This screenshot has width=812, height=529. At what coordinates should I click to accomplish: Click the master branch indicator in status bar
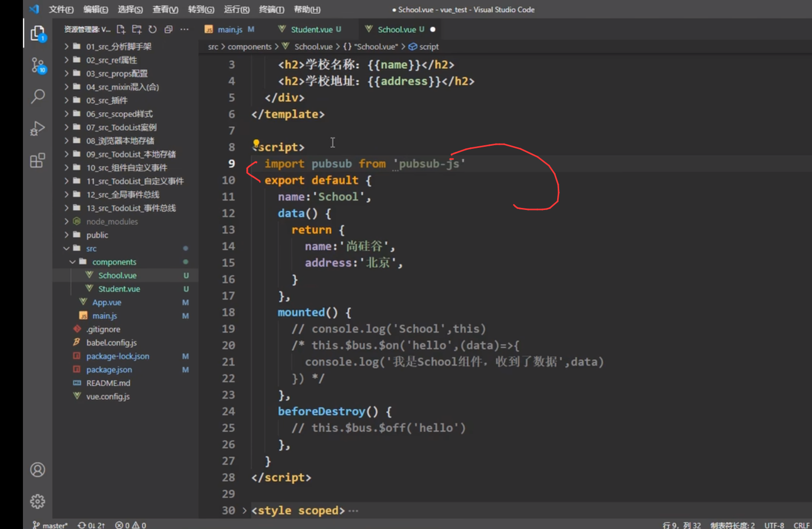tap(50, 525)
